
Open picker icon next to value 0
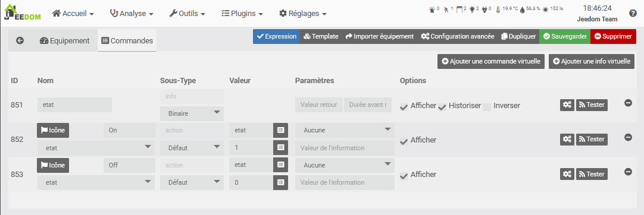point(280,182)
